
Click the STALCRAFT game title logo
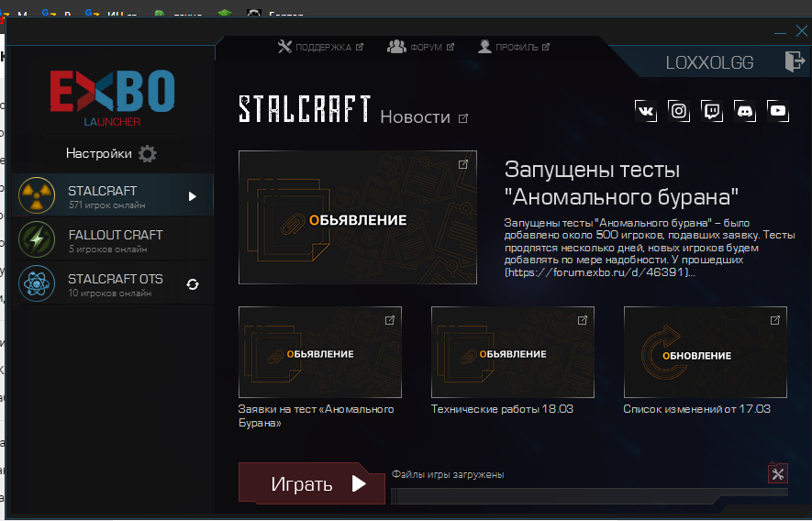point(305,109)
